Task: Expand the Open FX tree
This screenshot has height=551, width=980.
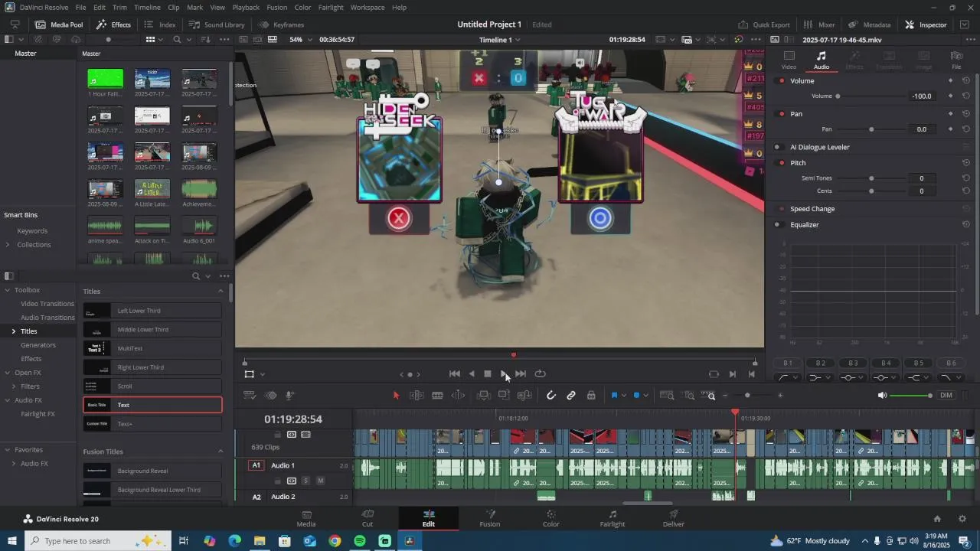Action: click(8, 373)
